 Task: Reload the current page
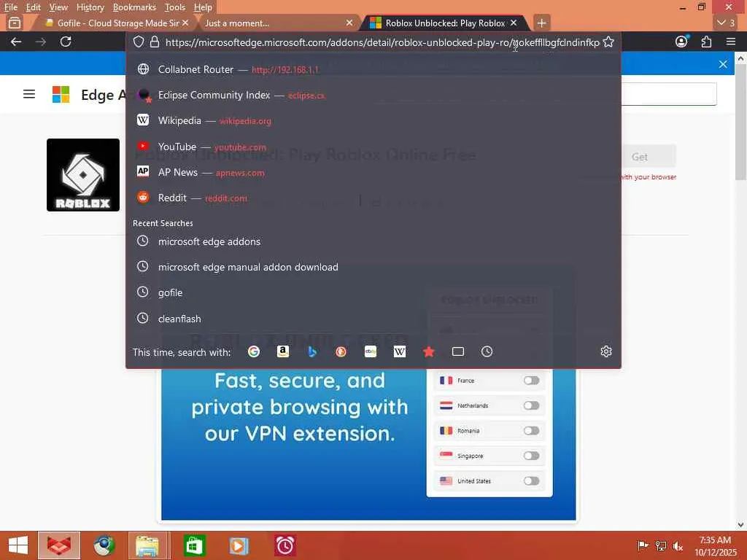(66, 42)
